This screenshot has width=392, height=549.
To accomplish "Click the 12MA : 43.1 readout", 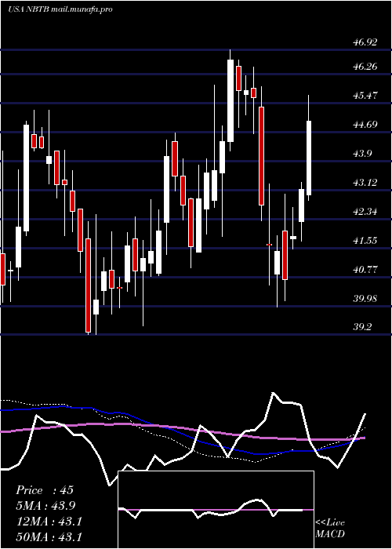I will (49, 522).
